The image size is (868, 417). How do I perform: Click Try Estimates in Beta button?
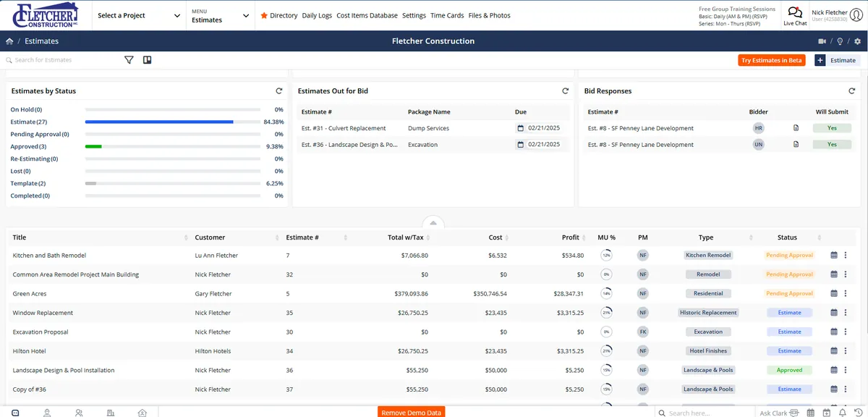tap(772, 60)
